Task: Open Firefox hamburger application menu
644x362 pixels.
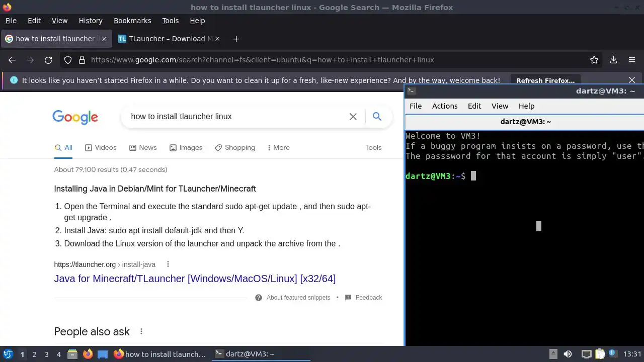Action: coord(632,60)
